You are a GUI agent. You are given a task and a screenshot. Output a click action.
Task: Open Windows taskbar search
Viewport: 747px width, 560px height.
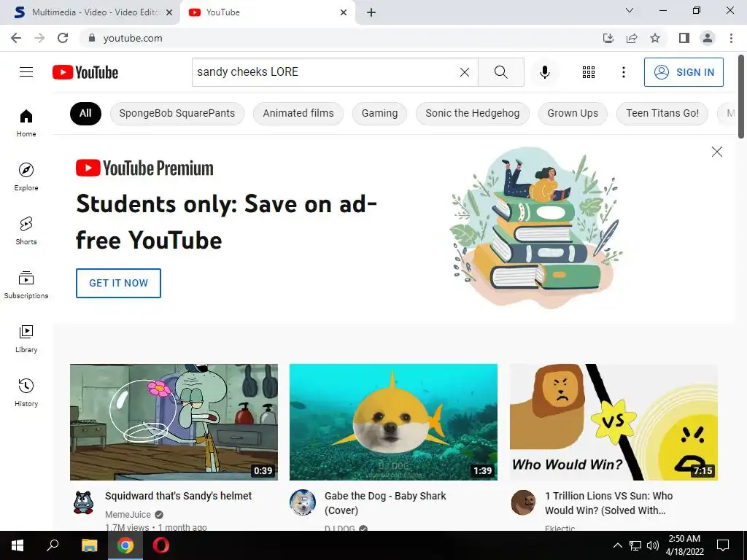click(53, 545)
